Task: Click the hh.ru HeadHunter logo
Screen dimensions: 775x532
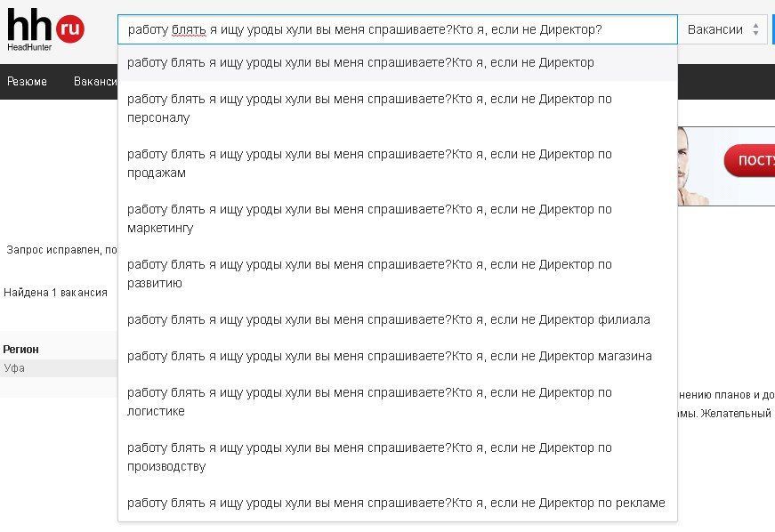Action: point(45,30)
